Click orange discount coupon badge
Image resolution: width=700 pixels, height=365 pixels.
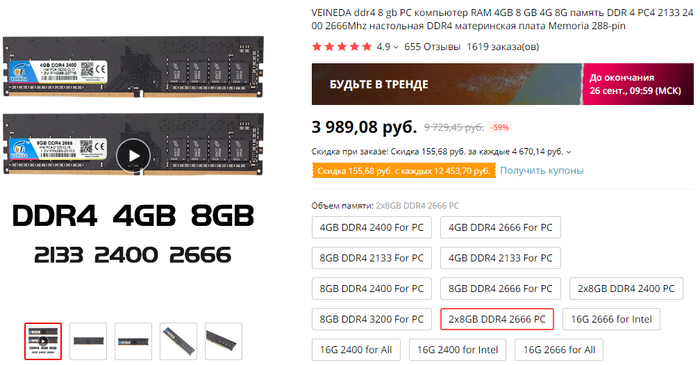pyautogui.click(x=404, y=171)
